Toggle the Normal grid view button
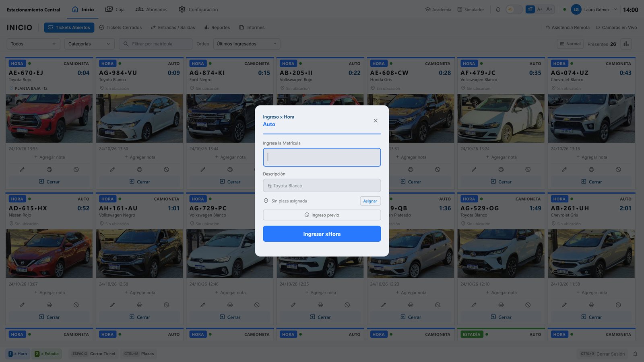The width and height of the screenshot is (644, 362). pyautogui.click(x=571, y=44)
